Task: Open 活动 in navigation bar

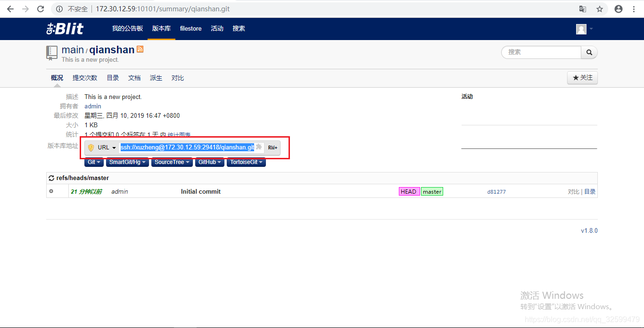Action: [217, 29]
